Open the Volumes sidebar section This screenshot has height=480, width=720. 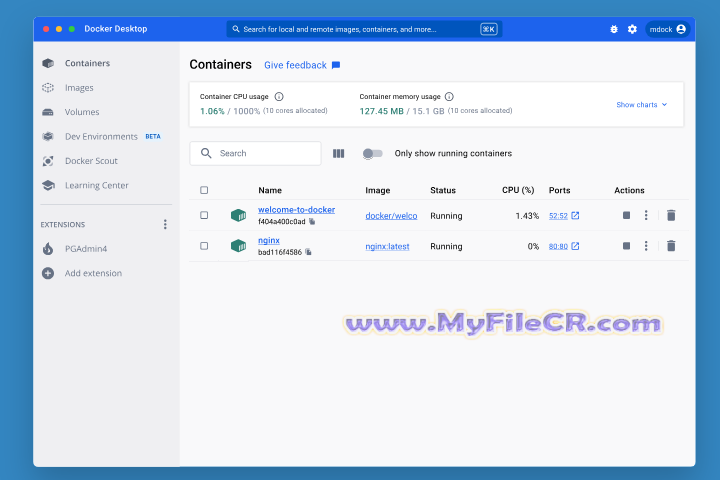pos(82,112)
